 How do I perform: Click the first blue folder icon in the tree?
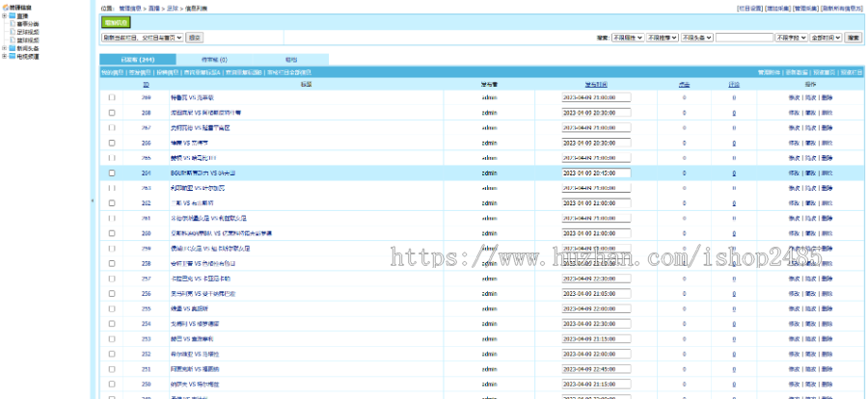13,16
